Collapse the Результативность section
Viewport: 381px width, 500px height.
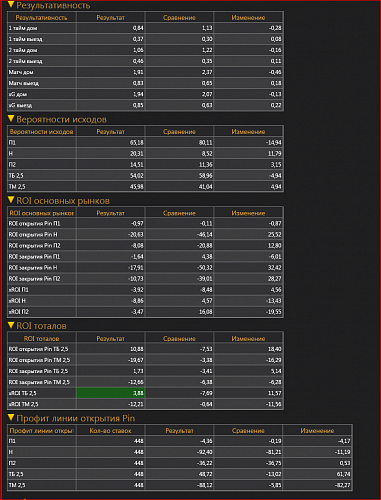click(x=11, y=5)
